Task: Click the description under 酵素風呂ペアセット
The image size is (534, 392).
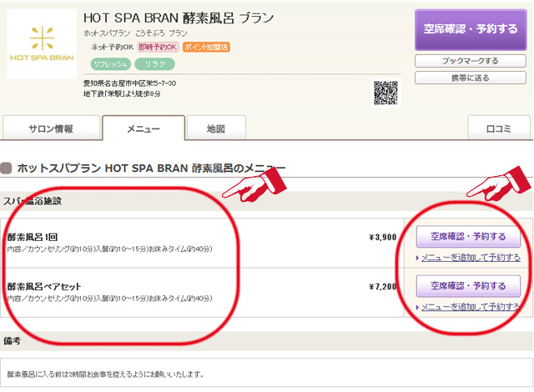Action: tap(109, 299)
